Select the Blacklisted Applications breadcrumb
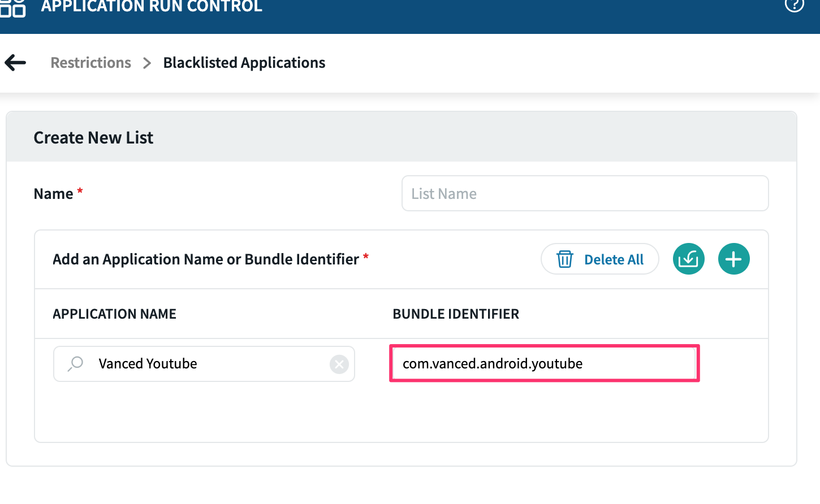The width and height of the screenshot is (820, 504). [244, 63]
